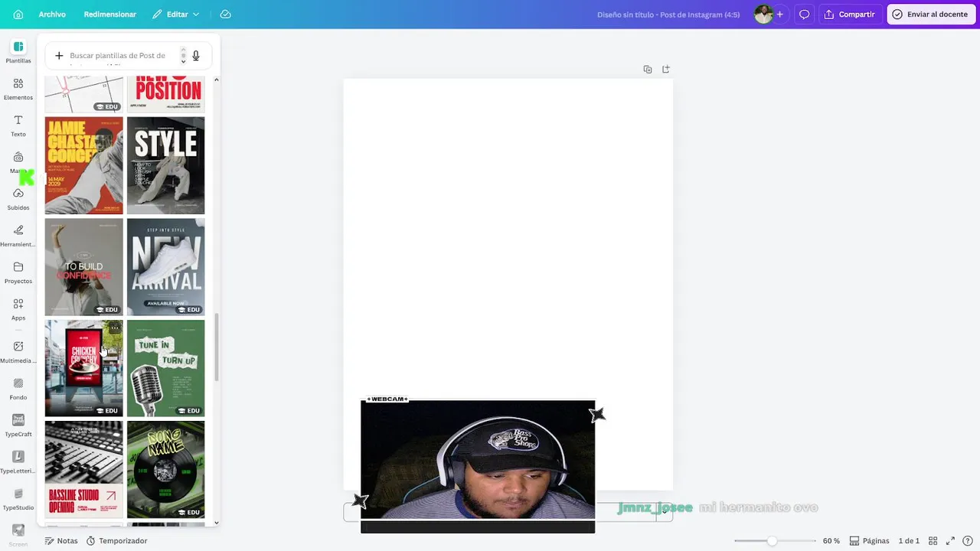This screenshot has width=980, height=551.
Task: Add collaborator with the plus icon
Action: click(779, 15)
